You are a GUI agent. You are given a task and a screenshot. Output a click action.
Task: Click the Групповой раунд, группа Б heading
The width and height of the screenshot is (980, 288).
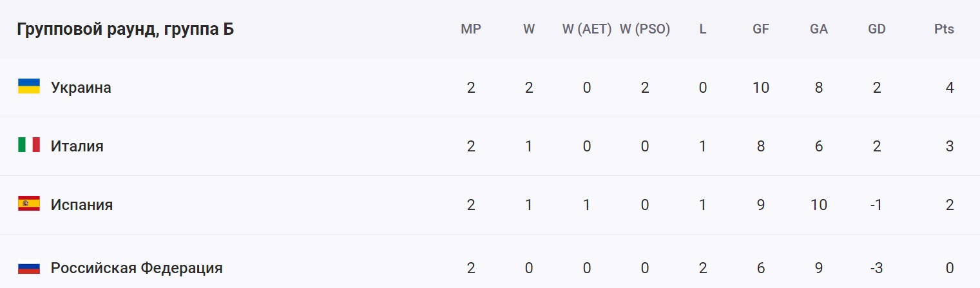tap(125, 30)
